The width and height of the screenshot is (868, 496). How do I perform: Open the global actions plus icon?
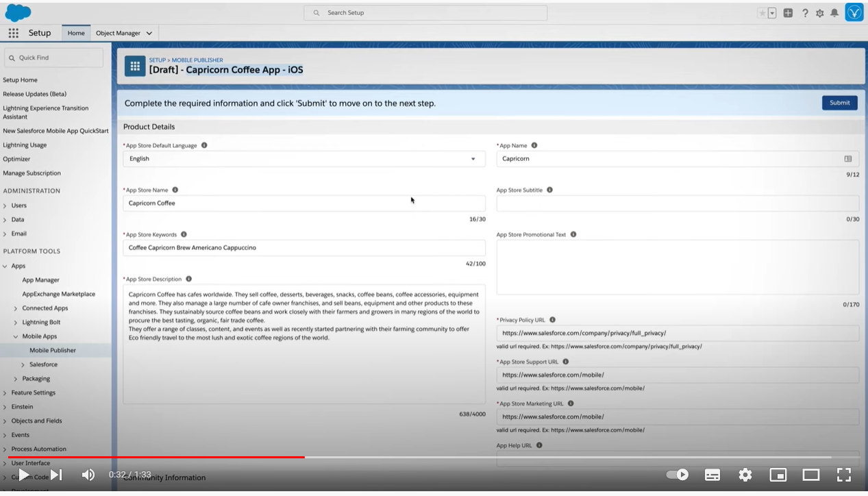tap(789, 13)
